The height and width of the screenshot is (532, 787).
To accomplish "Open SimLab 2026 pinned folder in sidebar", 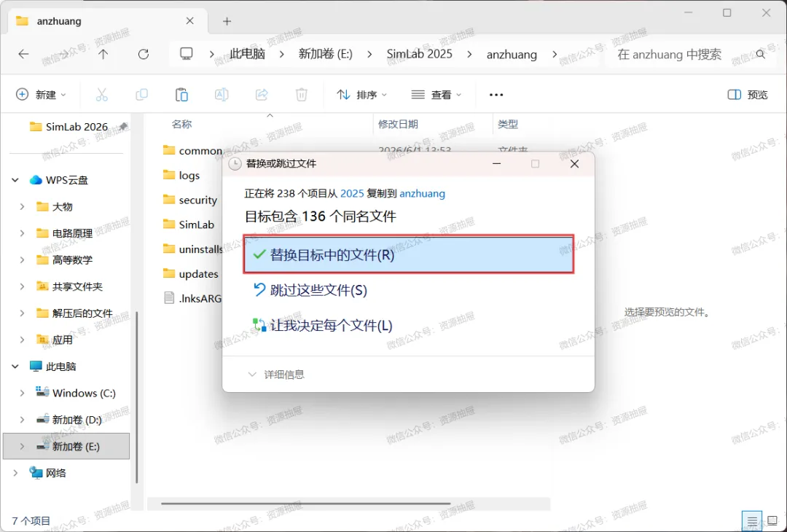I will click(77, 127).
